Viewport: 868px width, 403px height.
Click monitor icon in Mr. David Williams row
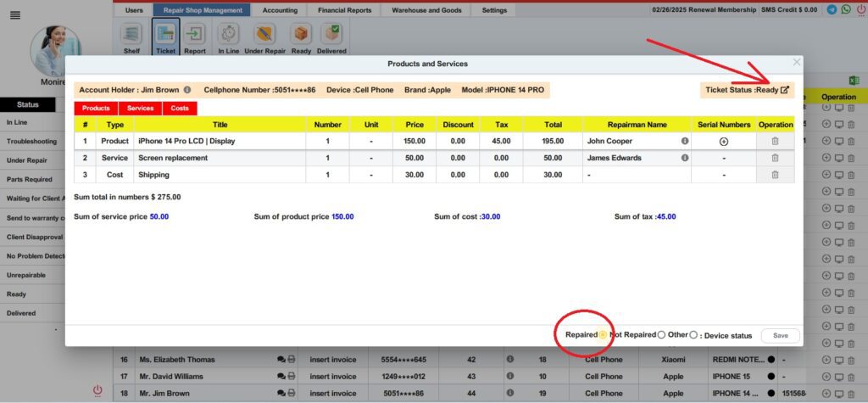[839, 377]
